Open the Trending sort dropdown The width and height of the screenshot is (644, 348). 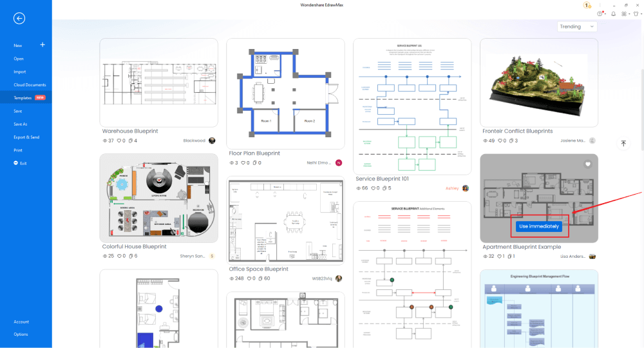coord(576,26)
